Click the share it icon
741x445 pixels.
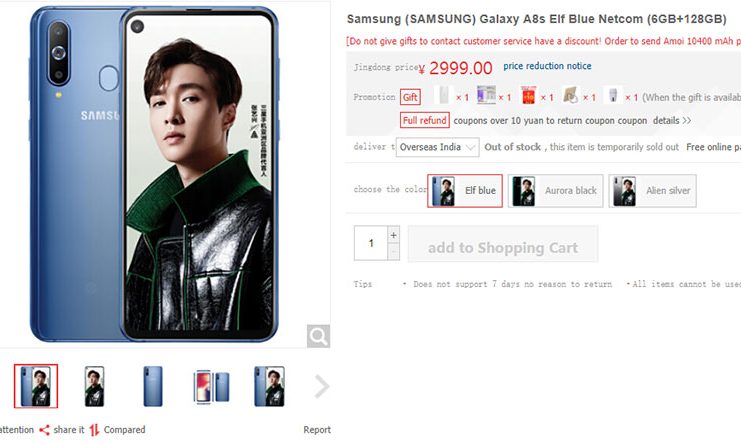[x=44, y=430]
